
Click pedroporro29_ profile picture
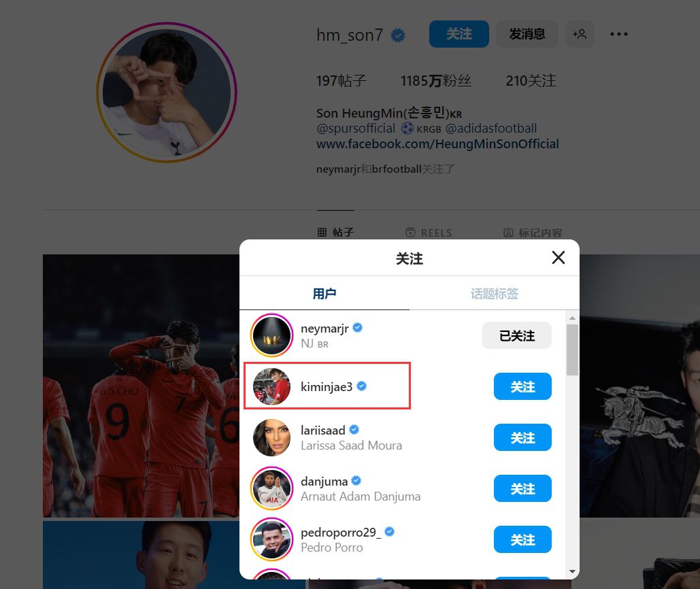click(x=271, y=539)
